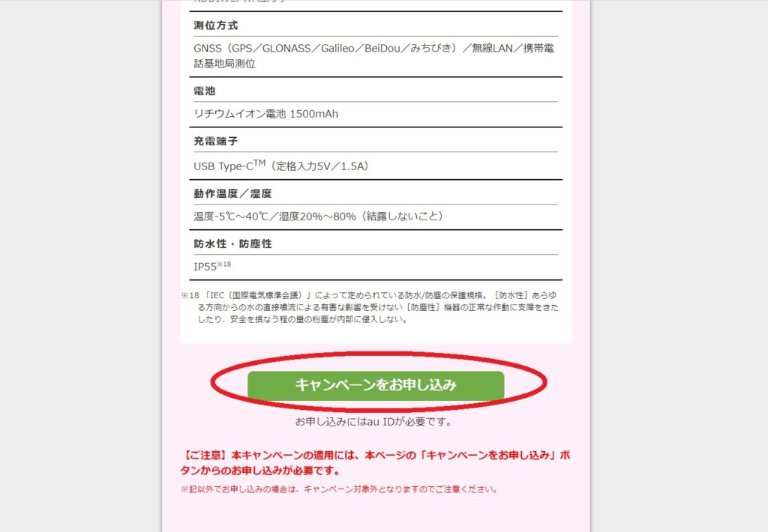Click the USB Type-C rated input text

point(281,166)
